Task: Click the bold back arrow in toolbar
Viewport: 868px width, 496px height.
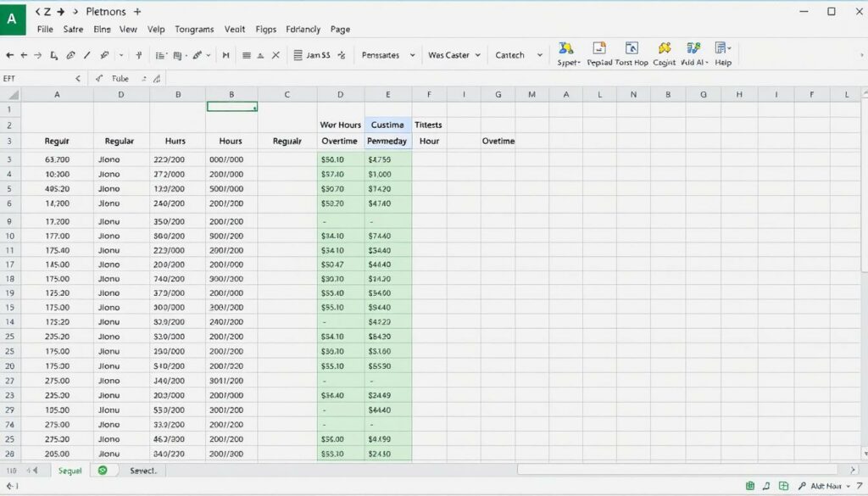Action: tap(9, 55)
